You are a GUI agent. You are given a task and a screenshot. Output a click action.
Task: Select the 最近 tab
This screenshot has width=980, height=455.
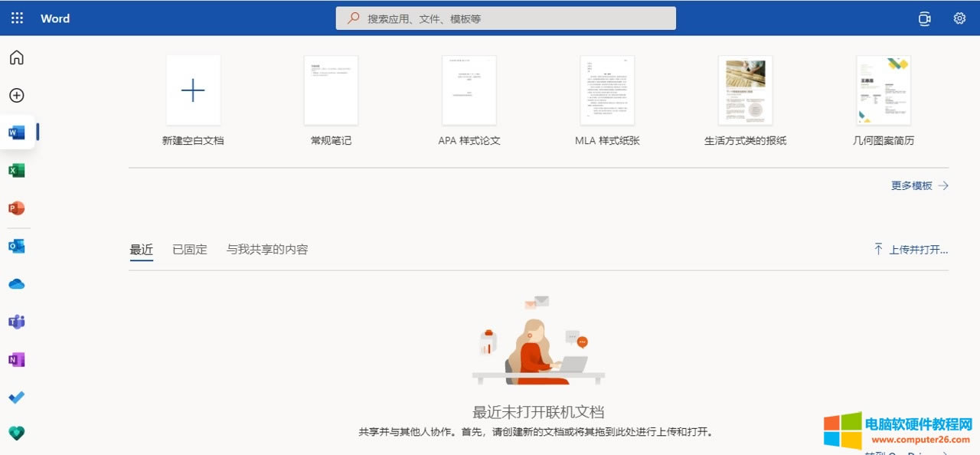pyautogui.click(x=142, y=249)
